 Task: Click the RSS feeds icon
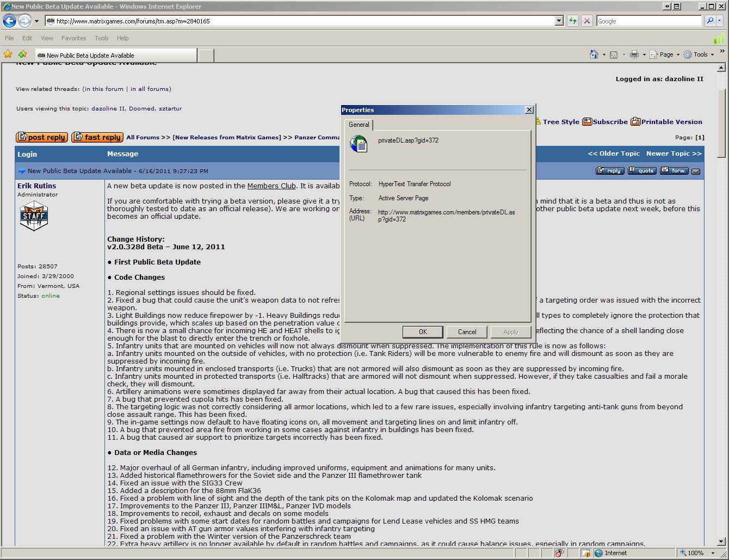[614, 54]
